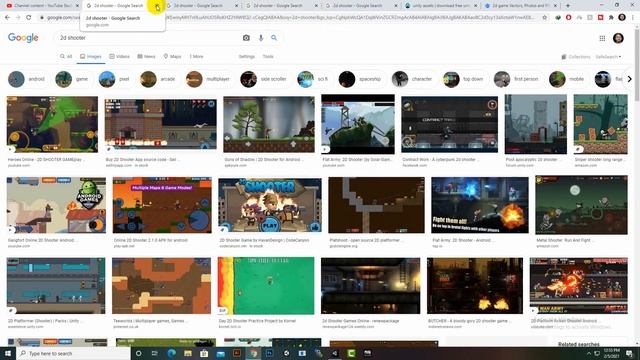Click the Cortana circle on the taskbar
Image resolution: width=640 pixels, height=360 pixels.
coord(138,353)
